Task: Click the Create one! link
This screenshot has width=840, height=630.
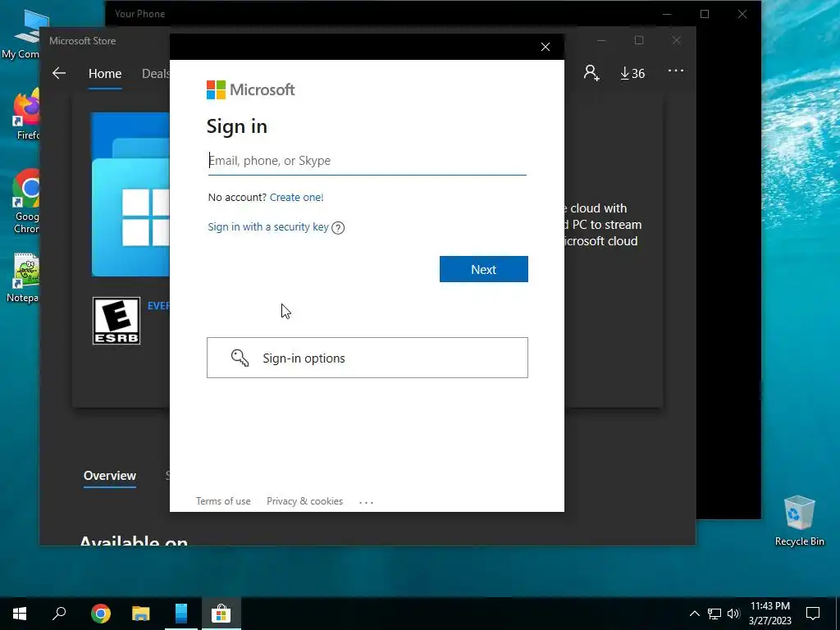Action: click(x=296, y=197)
